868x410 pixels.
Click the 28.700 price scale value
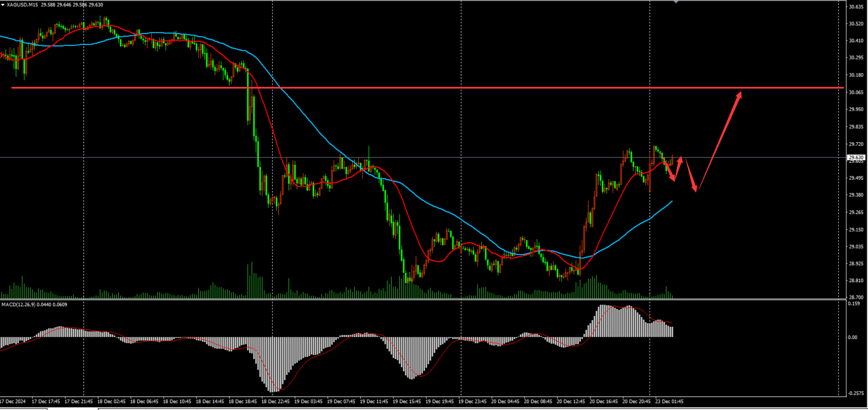click(856, 297)
